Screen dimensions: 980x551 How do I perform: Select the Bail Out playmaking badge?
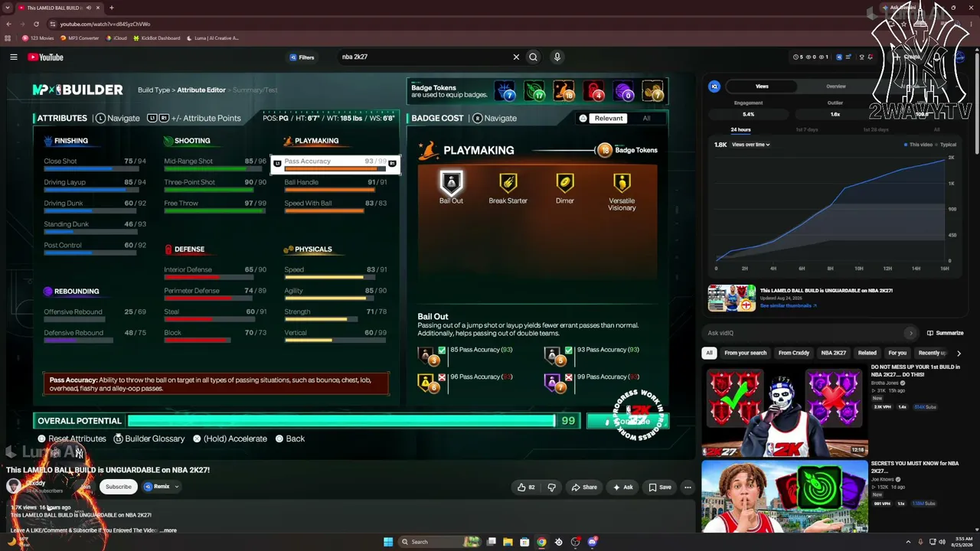[x=451, y=187]
